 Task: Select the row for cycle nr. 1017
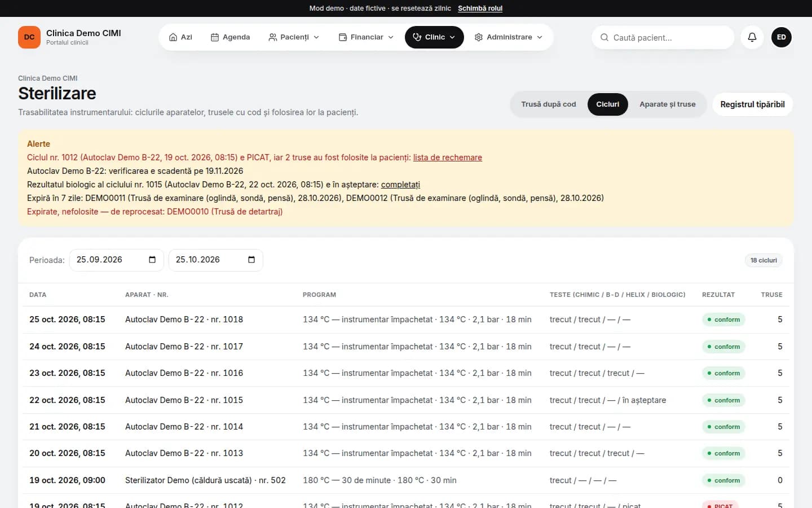(406, 347)
